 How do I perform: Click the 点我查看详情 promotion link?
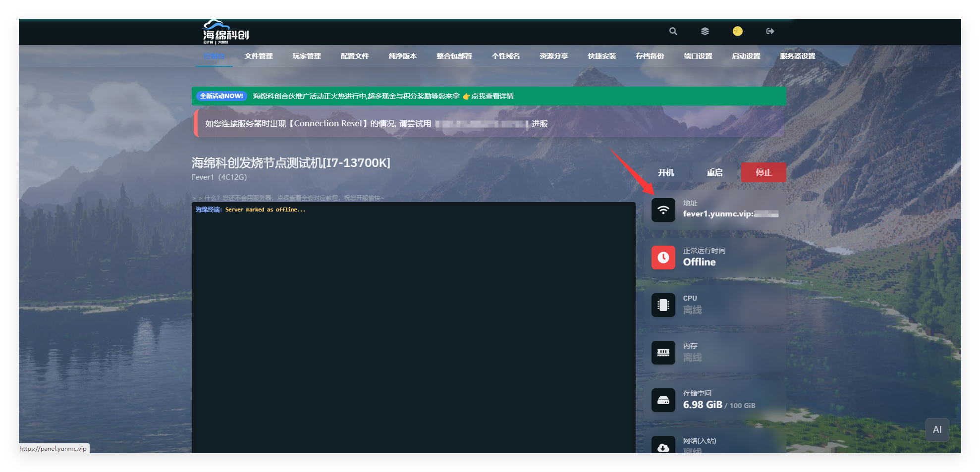(492, 96)
